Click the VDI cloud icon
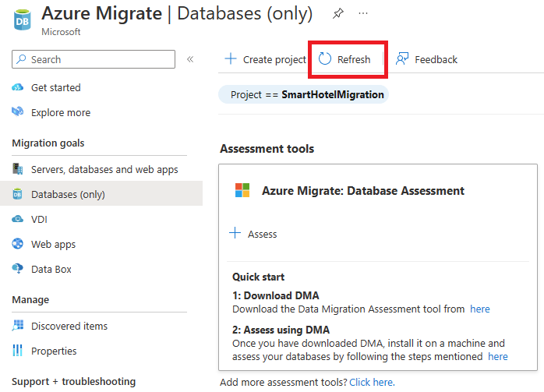Screen dimensions: 544x392 point(17,219)
